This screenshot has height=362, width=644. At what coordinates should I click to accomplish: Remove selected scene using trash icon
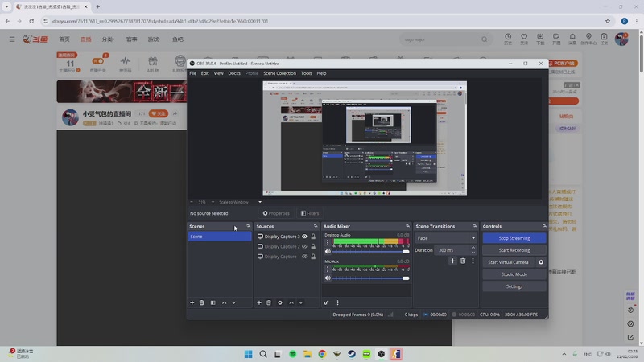202,302
